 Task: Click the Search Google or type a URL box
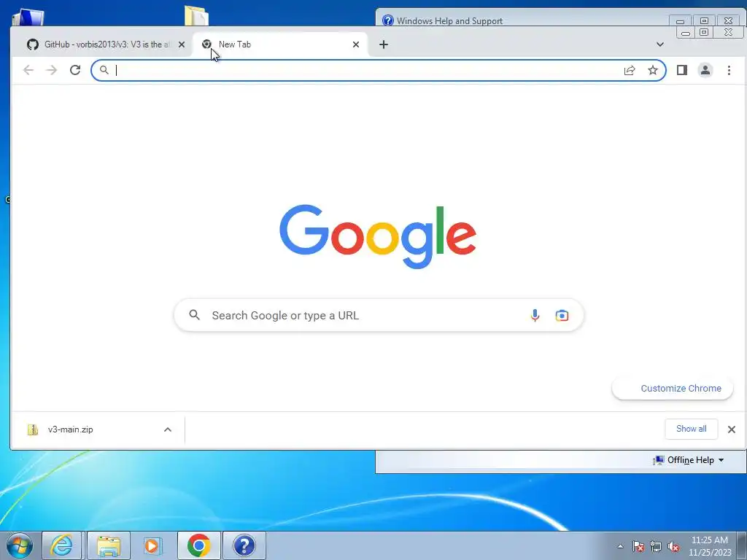coord(379,315)
